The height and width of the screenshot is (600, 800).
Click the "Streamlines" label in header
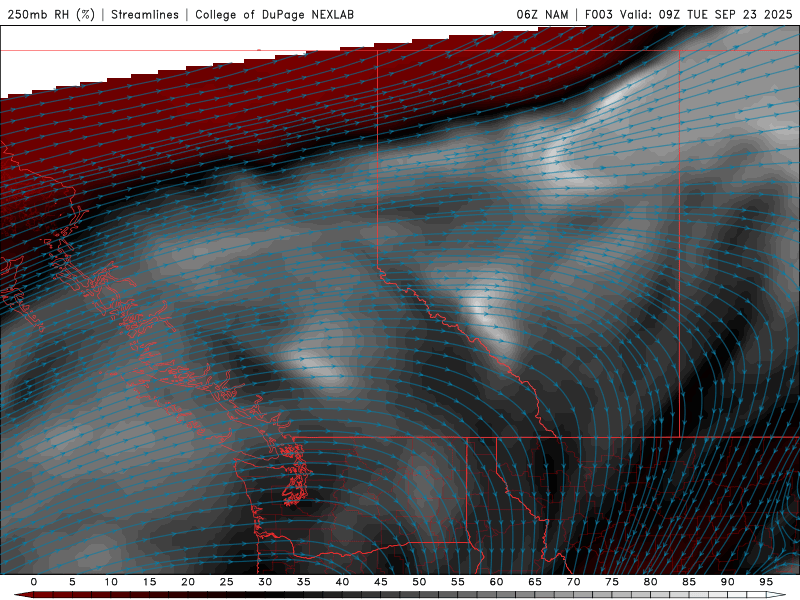[145, 14]
